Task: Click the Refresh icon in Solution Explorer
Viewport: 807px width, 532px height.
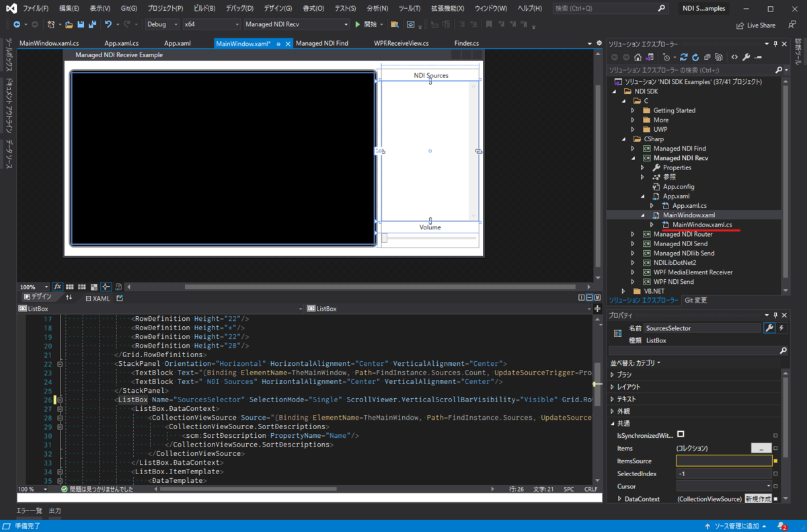Action: coord(695,57)
